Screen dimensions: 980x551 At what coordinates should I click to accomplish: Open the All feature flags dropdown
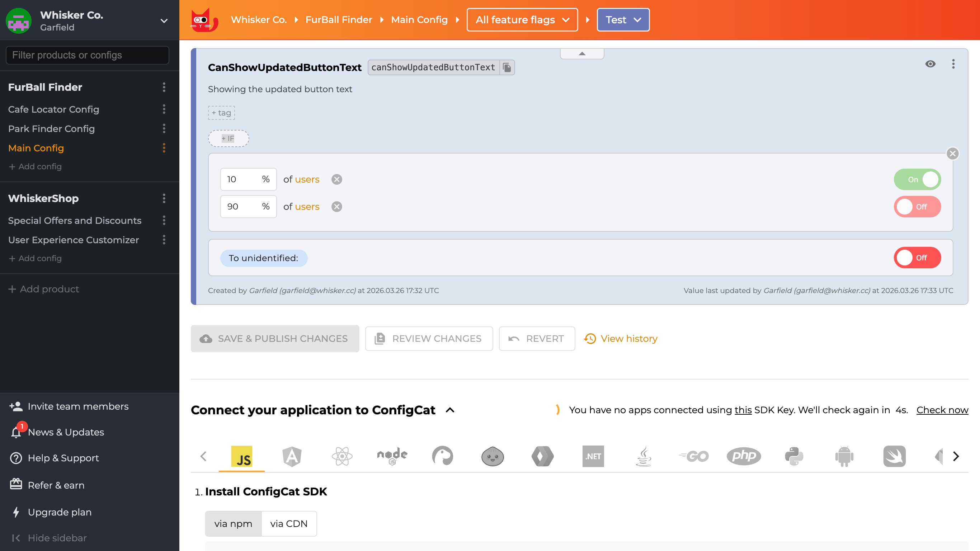pos(522,20)
